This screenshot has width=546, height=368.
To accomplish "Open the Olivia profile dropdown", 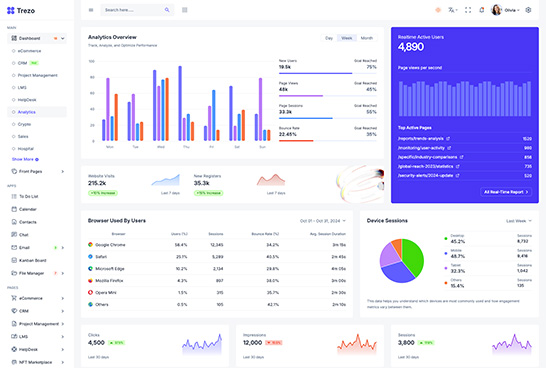I will (505, 10).
